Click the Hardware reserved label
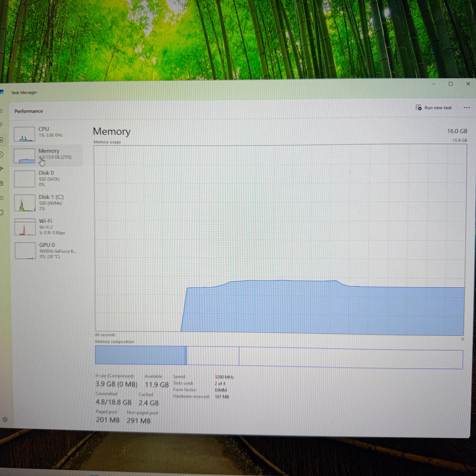This screenshot has width=476, height=476. coord(191,396)
